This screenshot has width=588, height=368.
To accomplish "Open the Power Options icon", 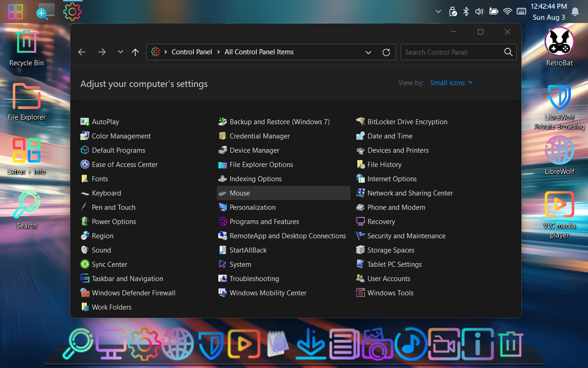I will click(x=85, y=222).
